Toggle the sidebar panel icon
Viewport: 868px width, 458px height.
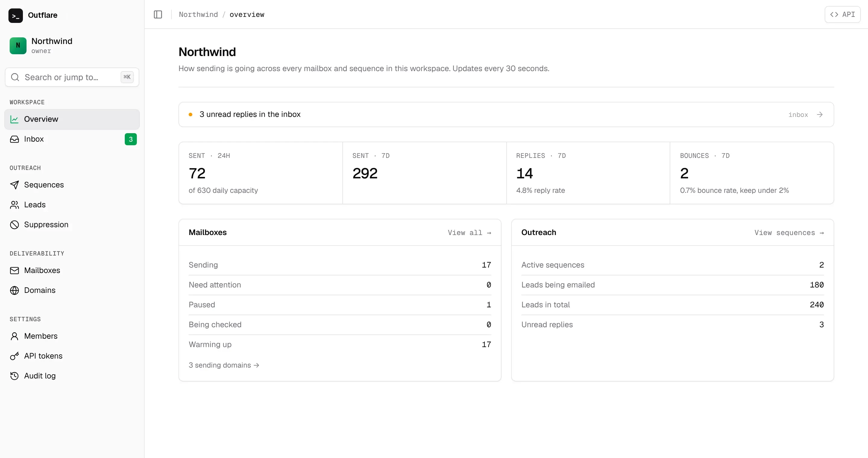pyautogui.click(x=158, y=14)
